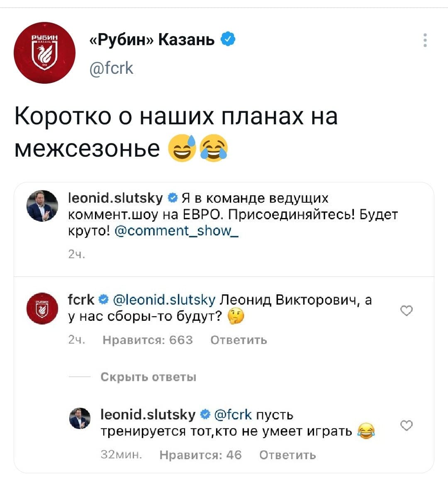The height and width of the screenshot is (482, 448).
Task: Collapse replies with Скрыть ответы
Action: pyautogui.click(x=148, y=377)
